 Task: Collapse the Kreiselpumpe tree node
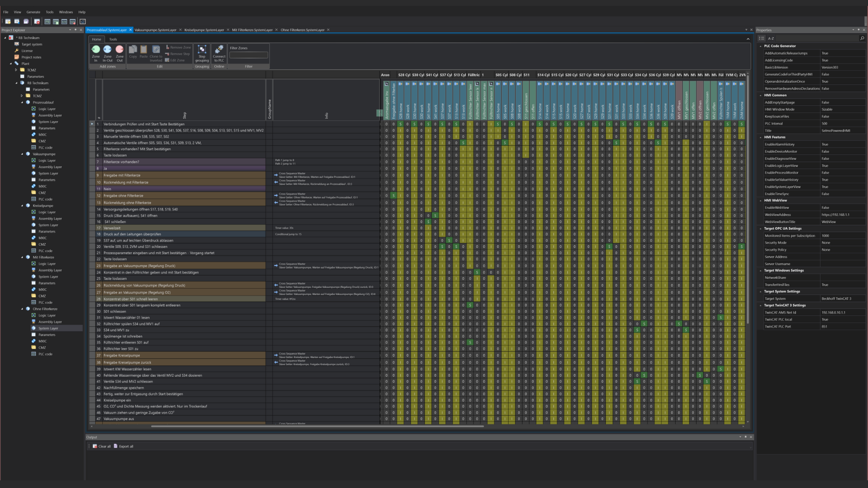click(x=22, y=206)
